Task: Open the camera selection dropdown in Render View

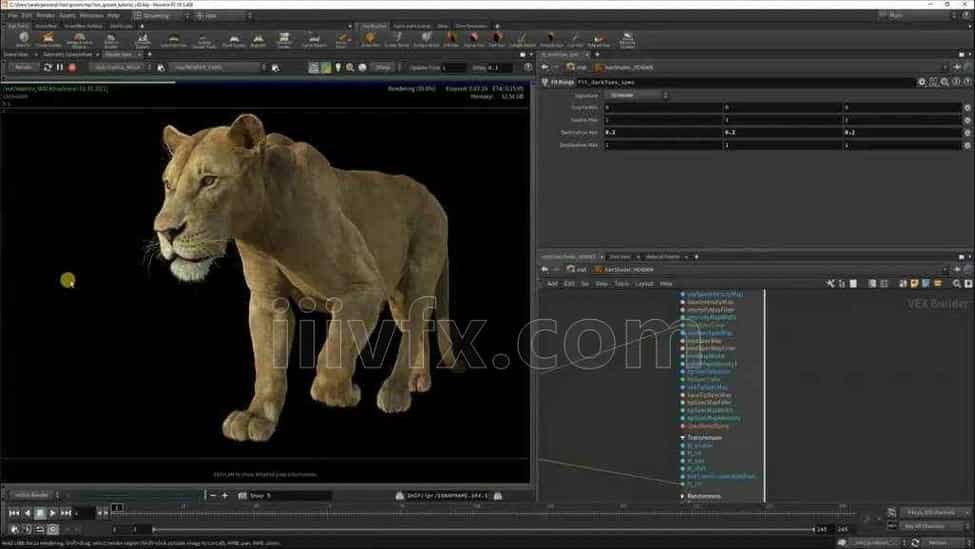Action: pos(218,67)
